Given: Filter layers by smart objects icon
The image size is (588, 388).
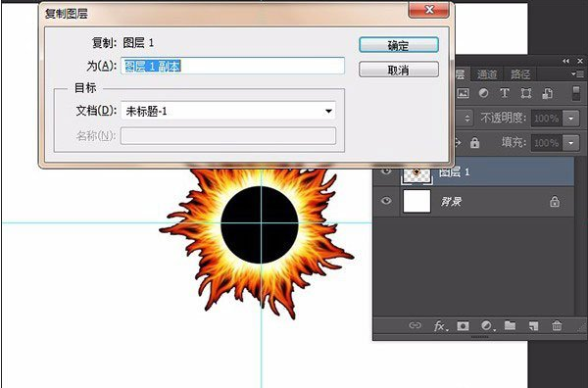Looking at the screenshot, I should click(547, 93).
